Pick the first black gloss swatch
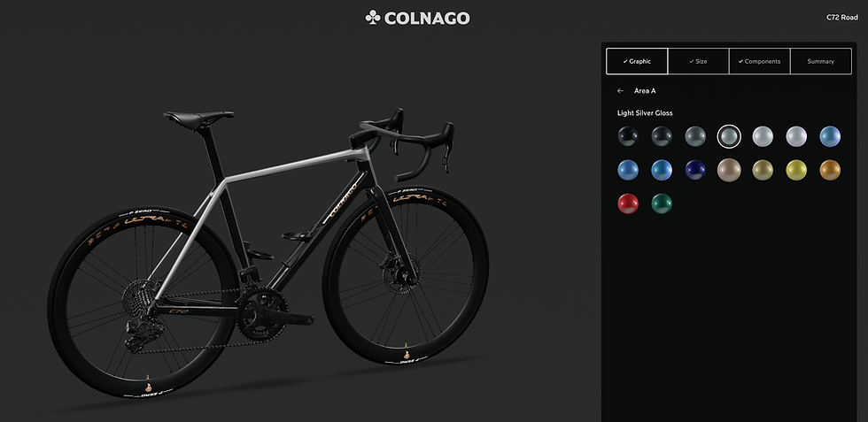 pyautogui.click(x=628, y=136)
